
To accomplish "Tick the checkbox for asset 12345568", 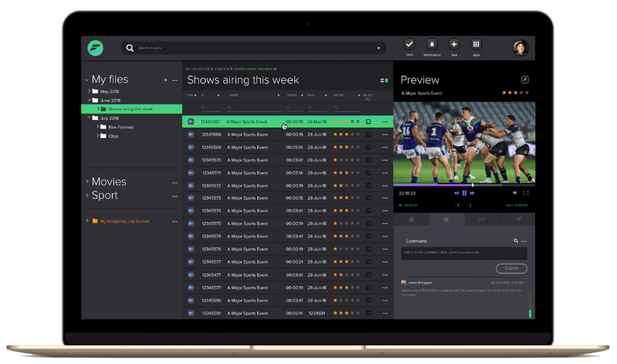I will tap(368, 135).
